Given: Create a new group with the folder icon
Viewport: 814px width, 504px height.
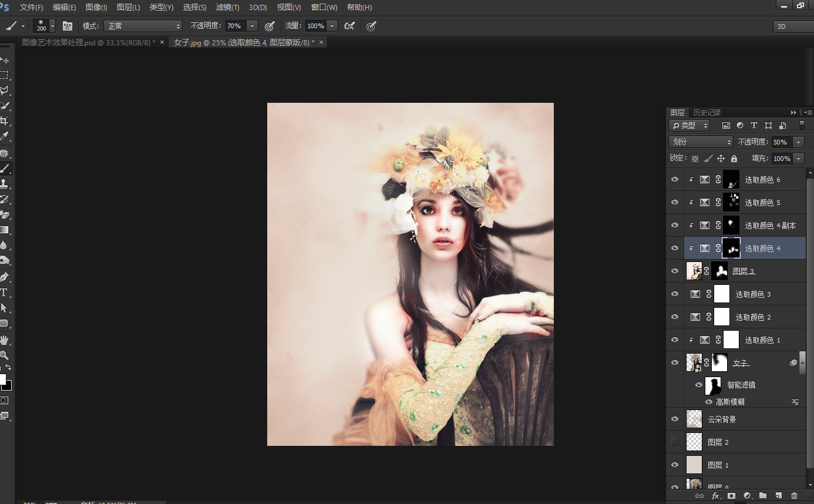Looking at the screenshot, I should (763, 496).
